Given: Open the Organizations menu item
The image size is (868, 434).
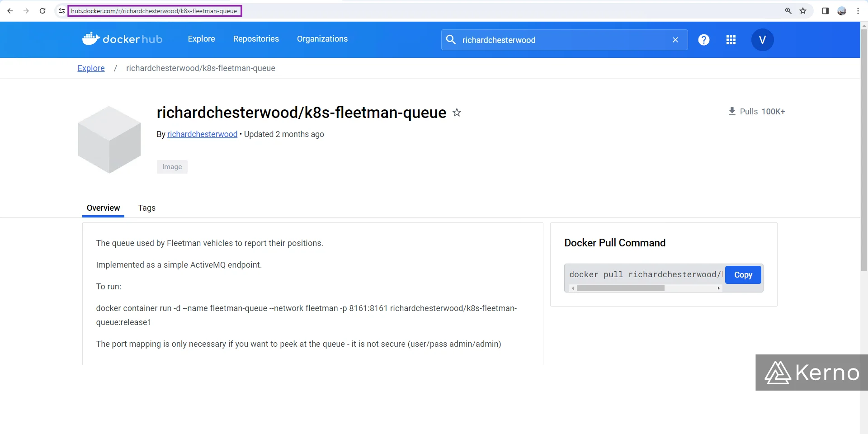Looking at the screenshot, I should (x=322, y=39).
